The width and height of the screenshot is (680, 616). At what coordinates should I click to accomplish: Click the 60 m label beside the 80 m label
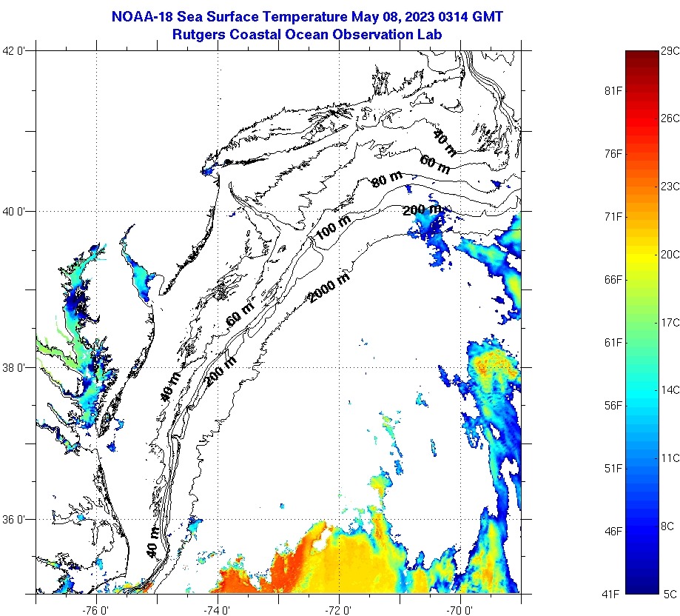[x=434, y=164]
